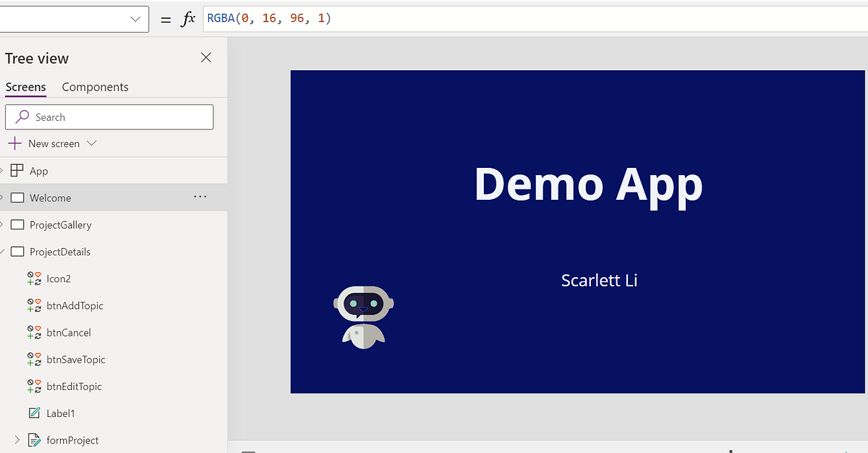Select the btnCancel control
The image size is (868, 453).
coord(69,332)
